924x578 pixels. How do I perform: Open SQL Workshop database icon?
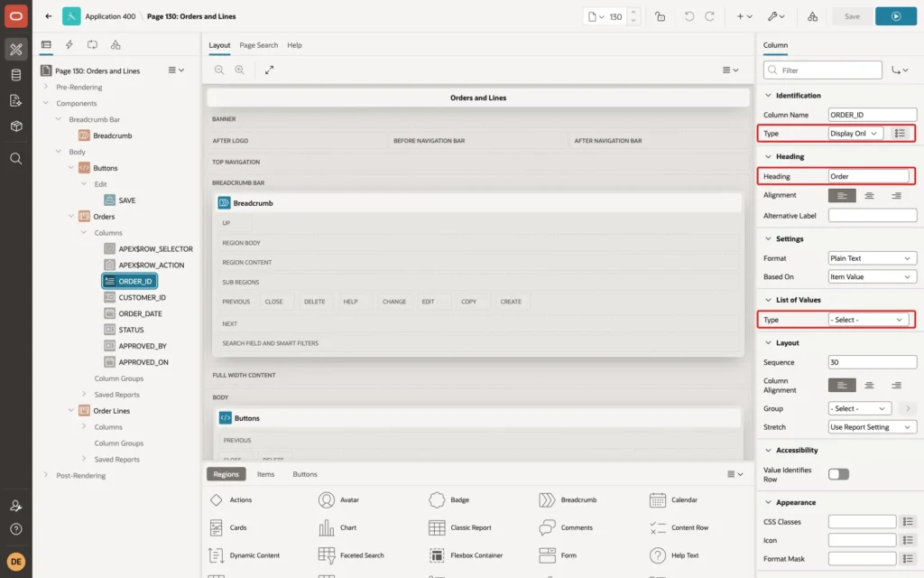16,75
